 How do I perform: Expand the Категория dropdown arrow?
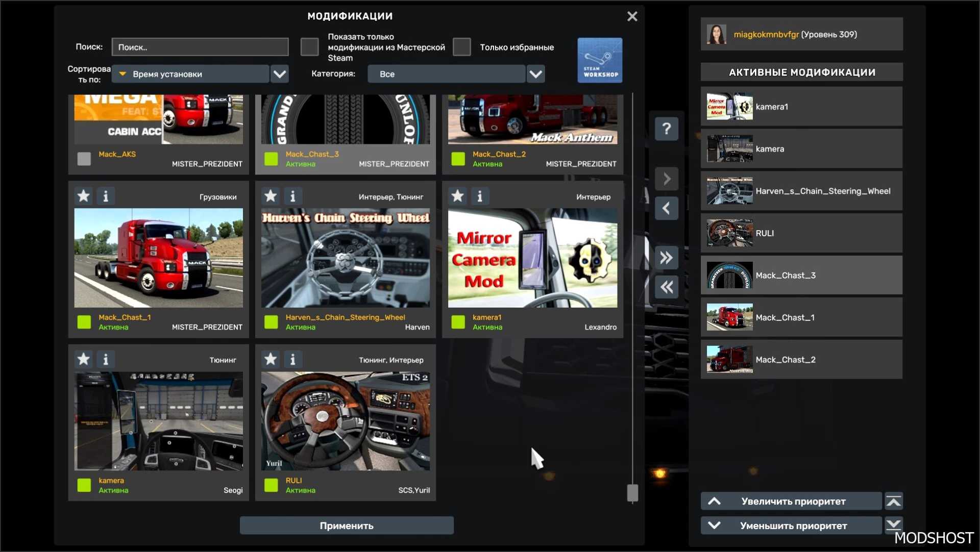click(535, 74)
